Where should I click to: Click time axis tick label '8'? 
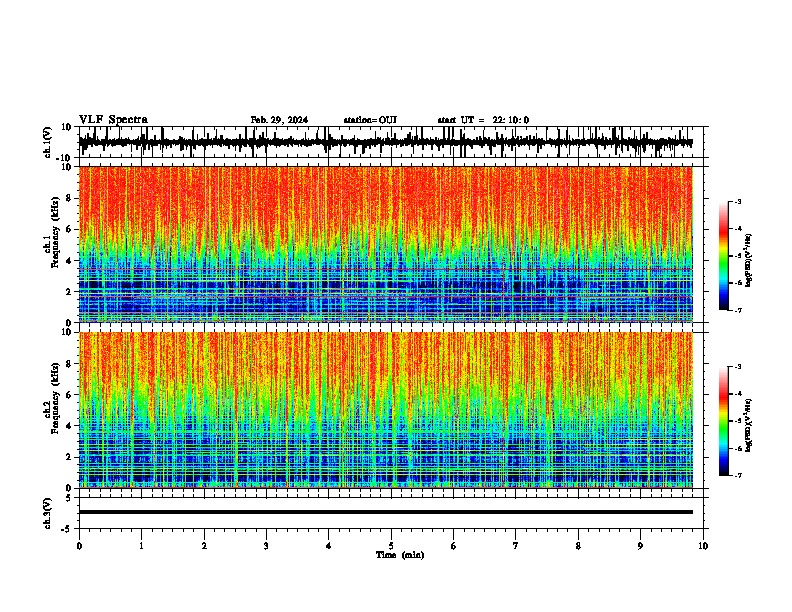pos(578,546)
